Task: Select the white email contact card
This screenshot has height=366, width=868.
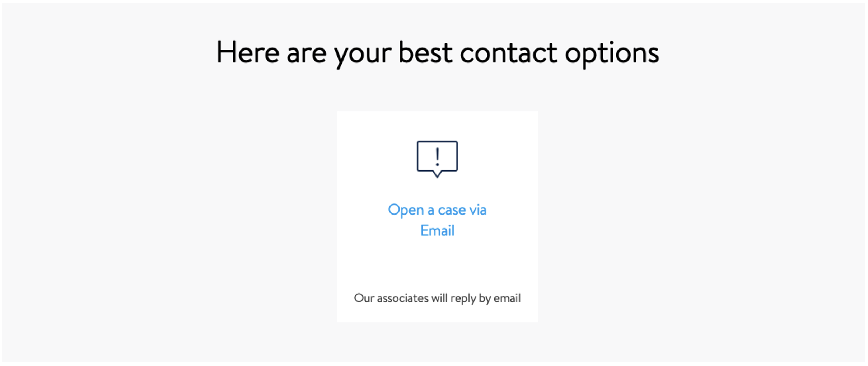Action: click(x=437, y=216)
